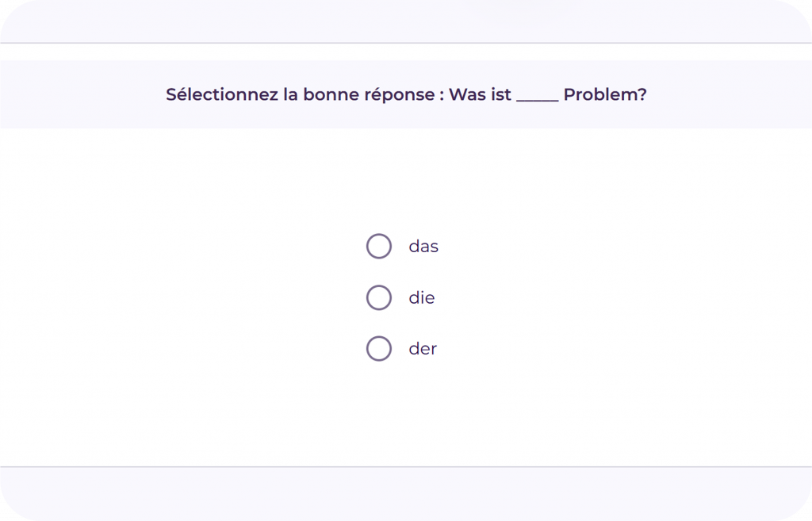Select the 'der' radio button
This screenshot has height=521, width=812.
tap(379, 348)
